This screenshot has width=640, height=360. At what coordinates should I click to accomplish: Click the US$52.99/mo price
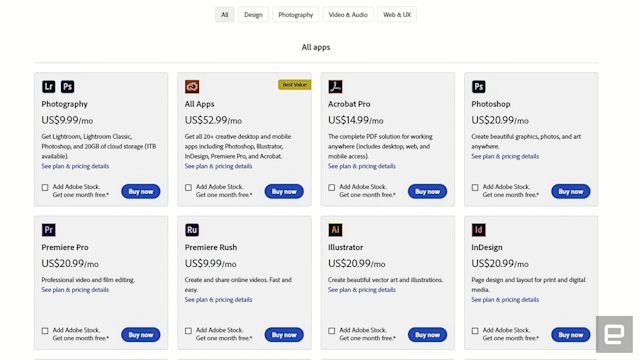click(x=213, y=120)
